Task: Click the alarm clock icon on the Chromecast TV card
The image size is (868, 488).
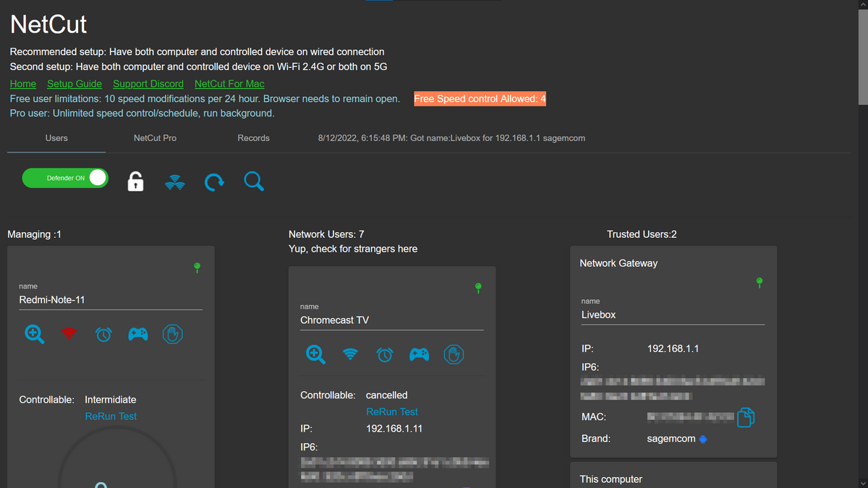Action: tap(385, 354)
